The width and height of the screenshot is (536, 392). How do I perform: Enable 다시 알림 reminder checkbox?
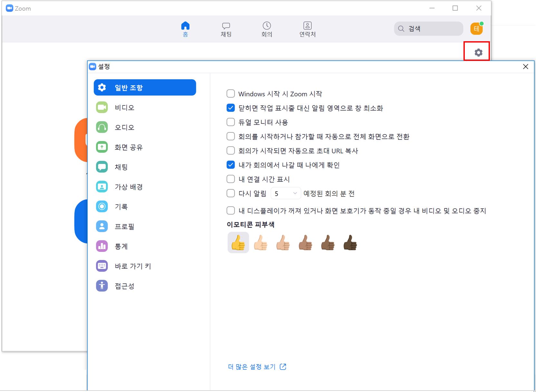pos(230,193)
